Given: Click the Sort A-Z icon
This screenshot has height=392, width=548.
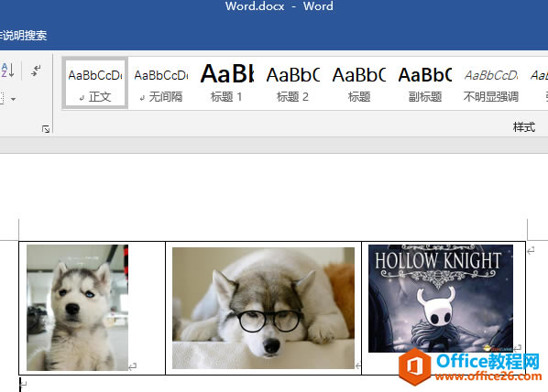Looking at the screenshot, I should pyautogui.click(x=7, y=71).
